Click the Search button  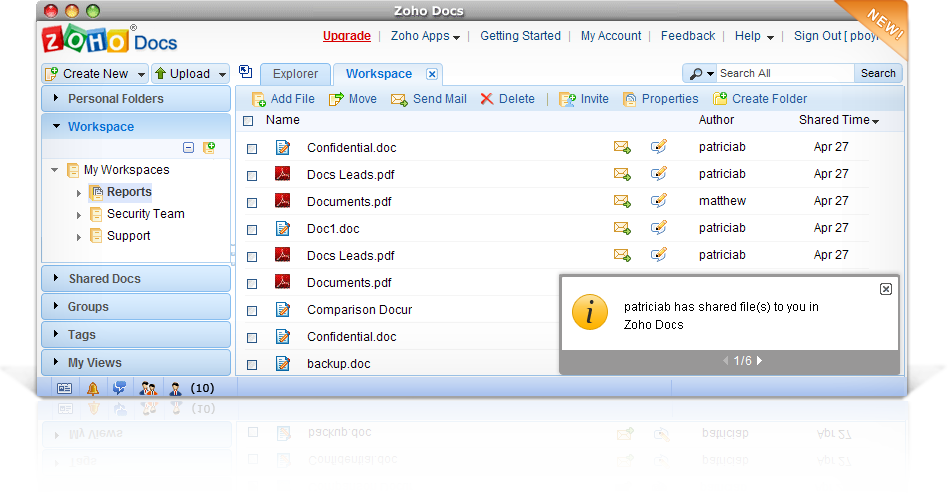(878, 73)
